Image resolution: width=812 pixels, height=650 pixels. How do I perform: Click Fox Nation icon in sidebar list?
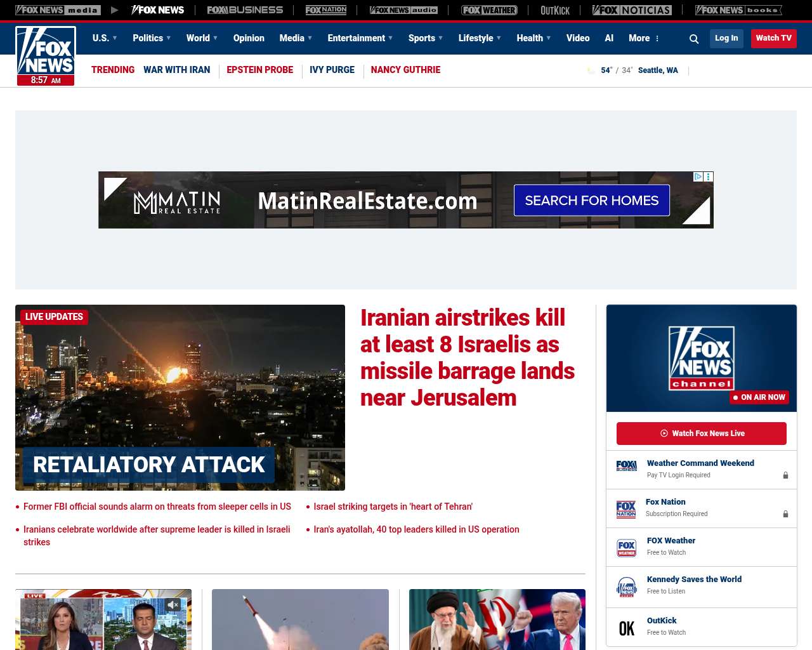[x=626, y=509]
